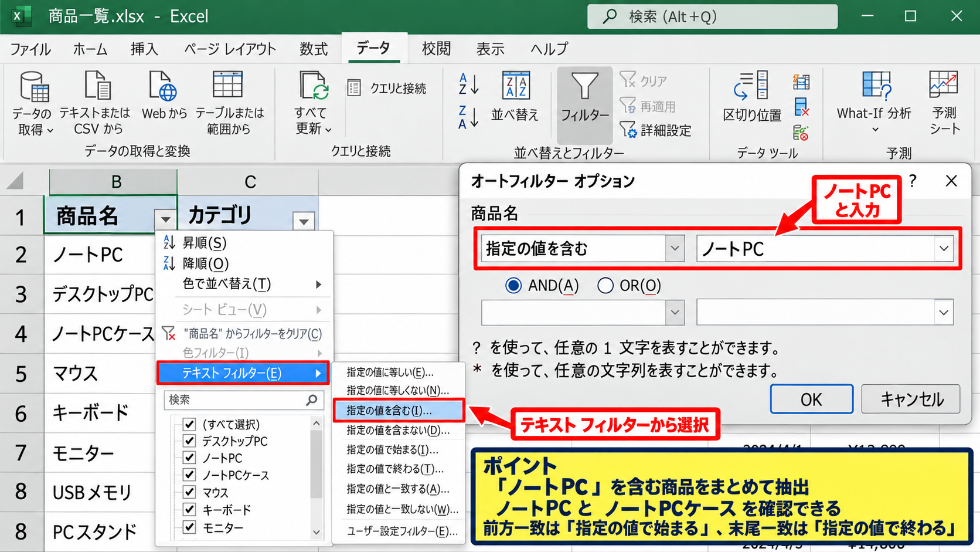Image resolution: width=980 pixels, height=552 pixels.
Task: Click the キャンセル button
Action: [x=911, y=399]
